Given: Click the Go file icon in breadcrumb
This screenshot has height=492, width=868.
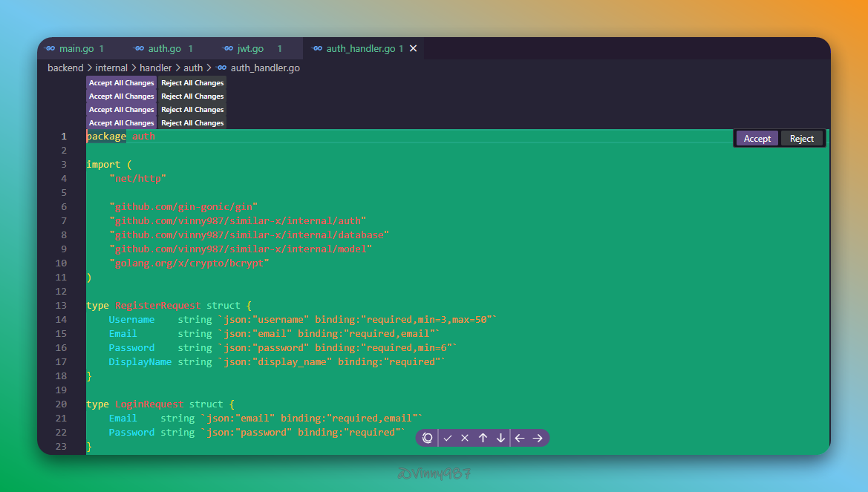Looking at the screenshot, I should (x=221, y=68).
